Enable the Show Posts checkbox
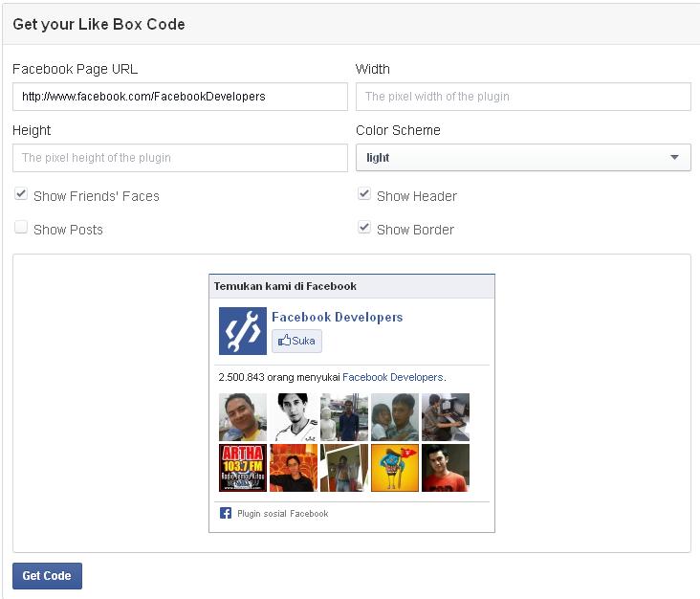 pos(21,228)
